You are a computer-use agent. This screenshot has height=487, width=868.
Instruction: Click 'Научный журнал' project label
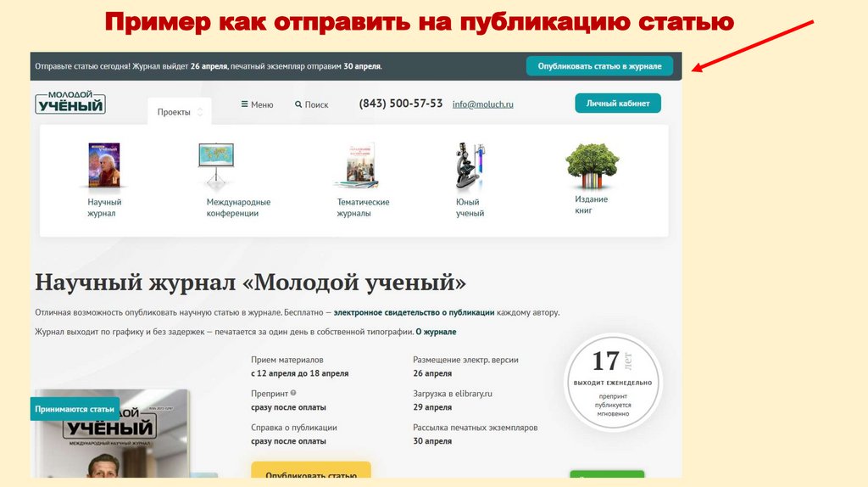click(104, 208)
